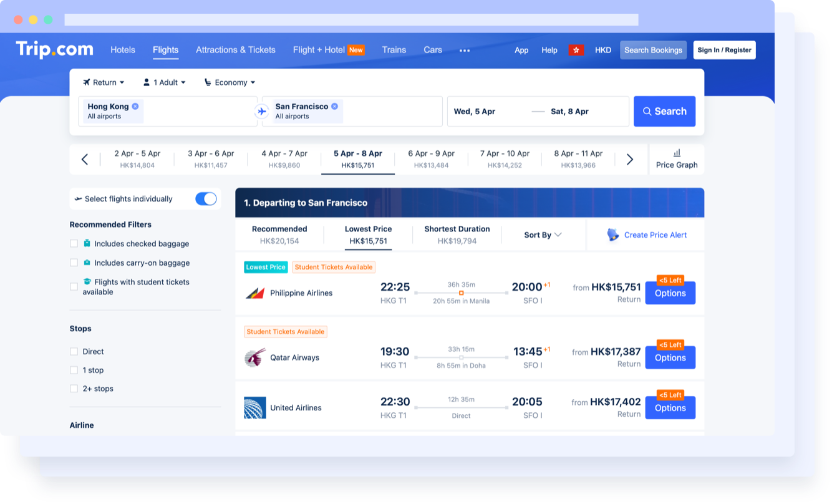
Task: Open Options for United Airlines flight
Action: tap(670, 408)
